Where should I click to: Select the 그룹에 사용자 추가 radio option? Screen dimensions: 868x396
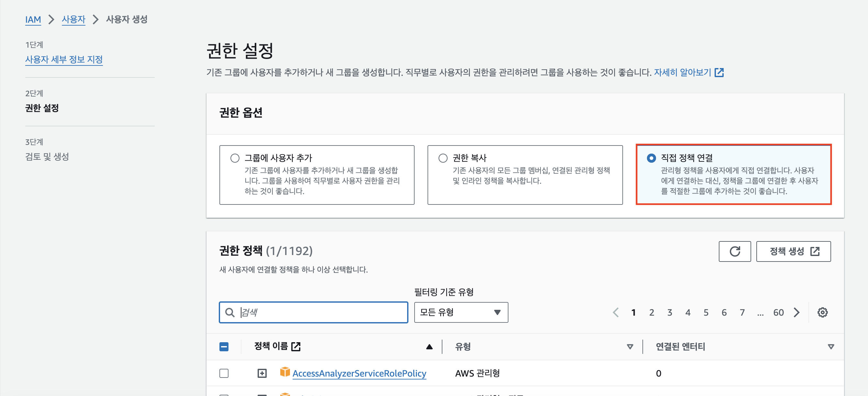pos(235,158)
